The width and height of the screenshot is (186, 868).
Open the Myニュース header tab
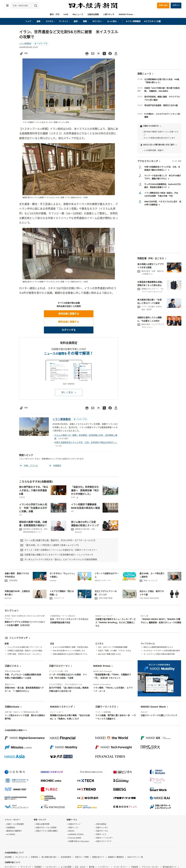[78, 14]
